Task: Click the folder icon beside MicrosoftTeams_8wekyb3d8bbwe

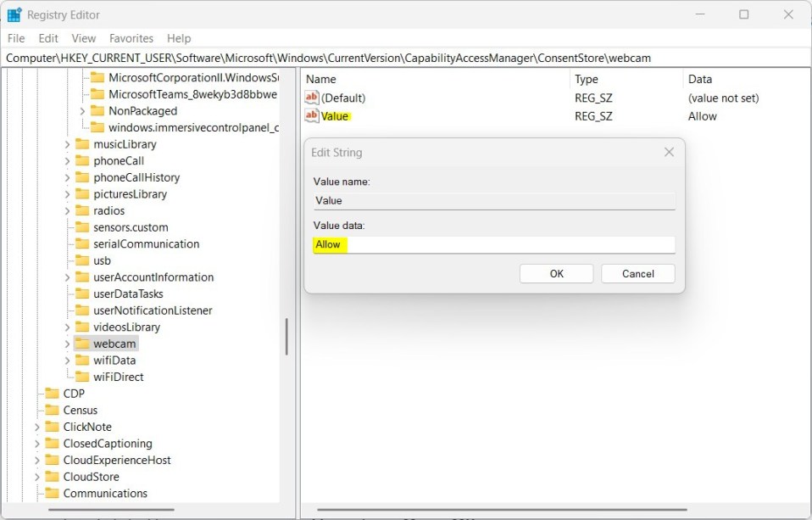Action: pyautogui.click(x=97, y=94)
